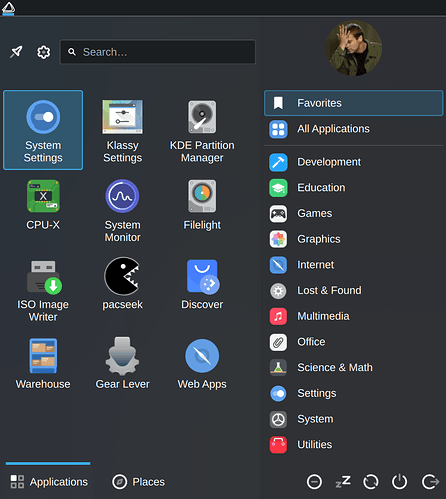
Task: Open Filelight disk usage app
Action: (202, 210)
